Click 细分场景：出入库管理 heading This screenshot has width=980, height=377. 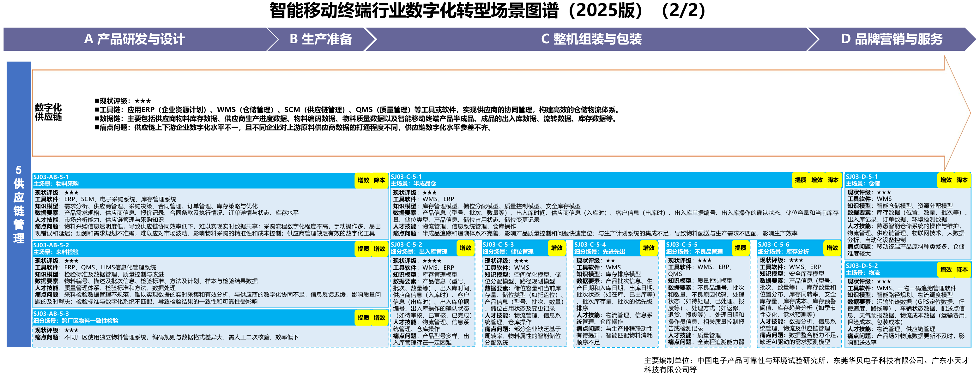(x=419, y=252)
